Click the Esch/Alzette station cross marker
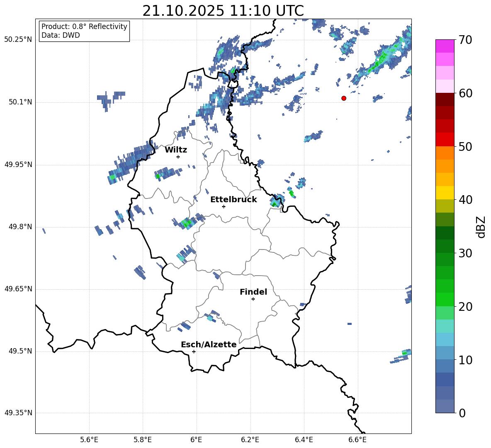The width and height of the screenshot is (491, 448). 194,351
